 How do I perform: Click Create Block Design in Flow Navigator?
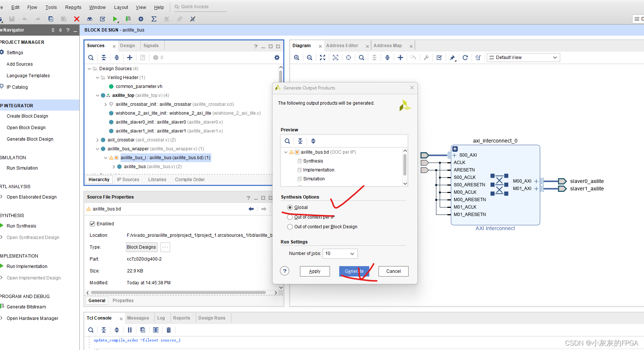tap(27, 116)
